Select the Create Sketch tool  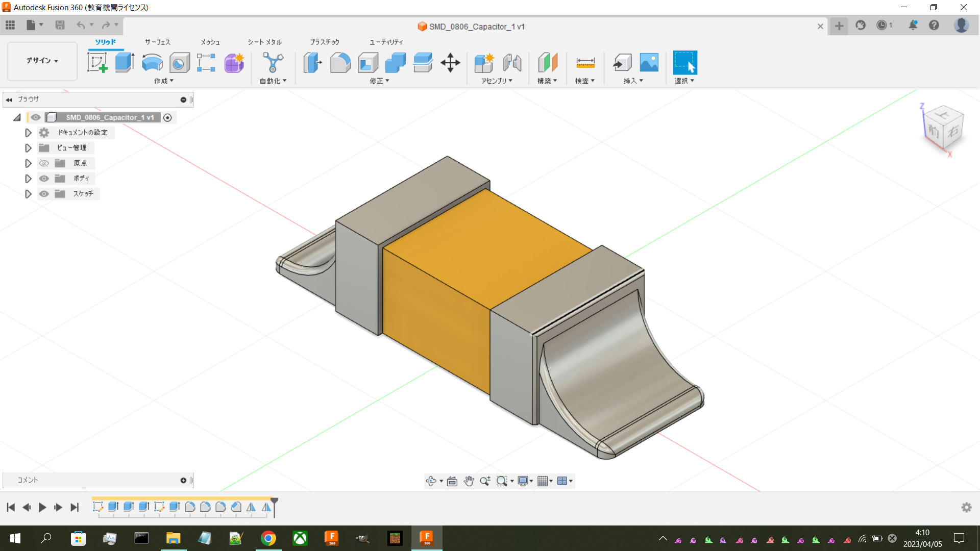click(x=97, y=63)
